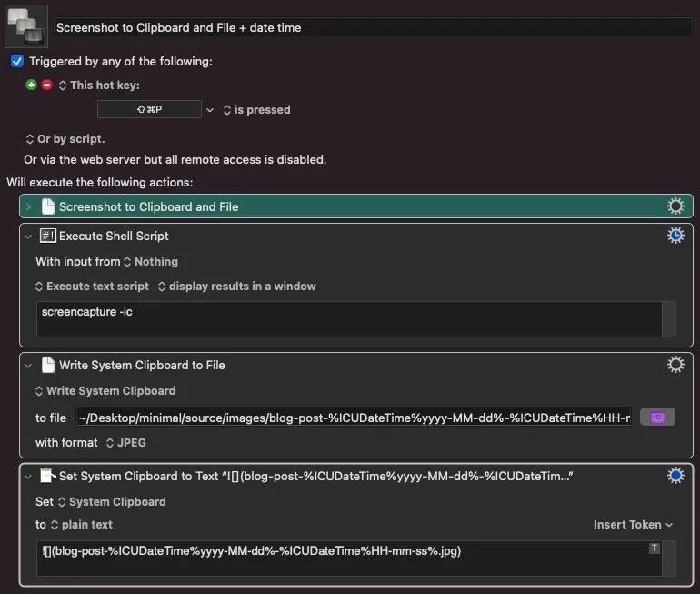Open 'is pressed' trigger condition popup
The image size is (700, 594).
256,110
